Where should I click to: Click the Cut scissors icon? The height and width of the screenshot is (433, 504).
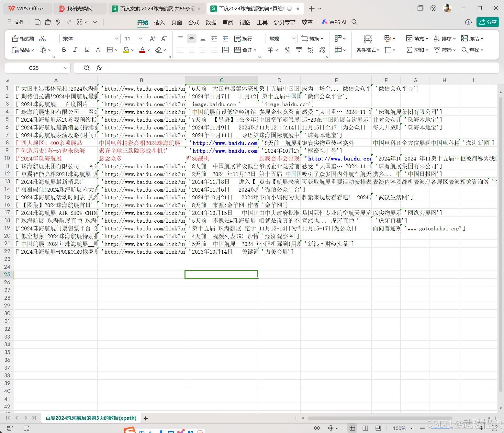(42, 39)
